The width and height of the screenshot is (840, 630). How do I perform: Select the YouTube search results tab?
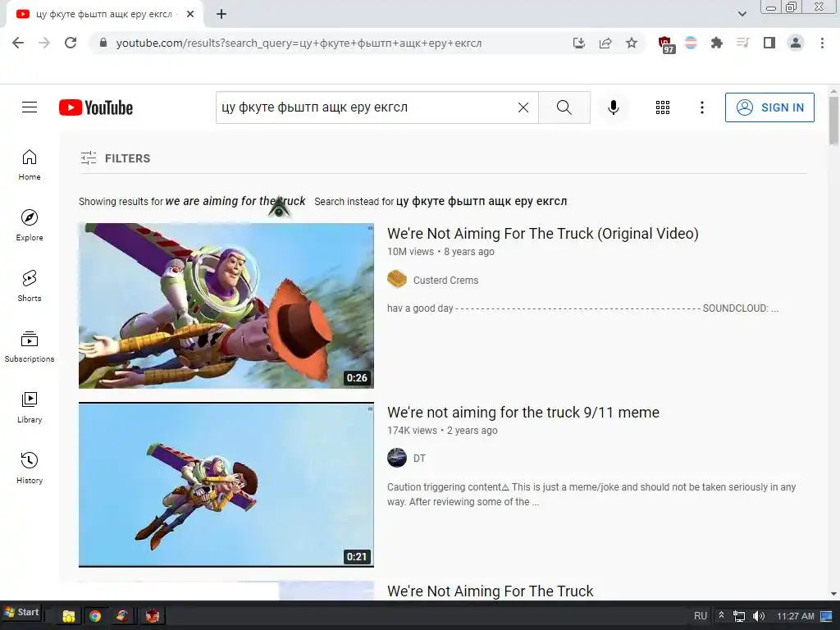[x=105, y=14]
